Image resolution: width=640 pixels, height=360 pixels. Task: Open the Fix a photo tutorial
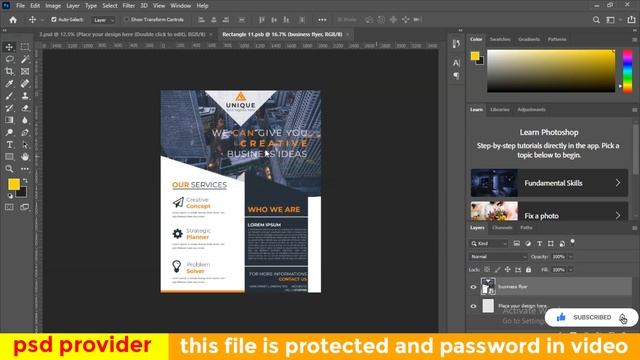(549, 211)
